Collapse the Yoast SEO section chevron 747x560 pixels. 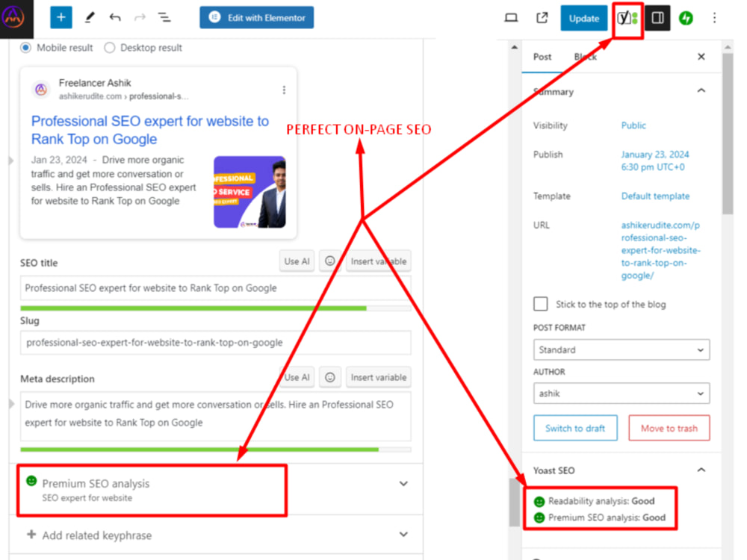tap(701, 470)
